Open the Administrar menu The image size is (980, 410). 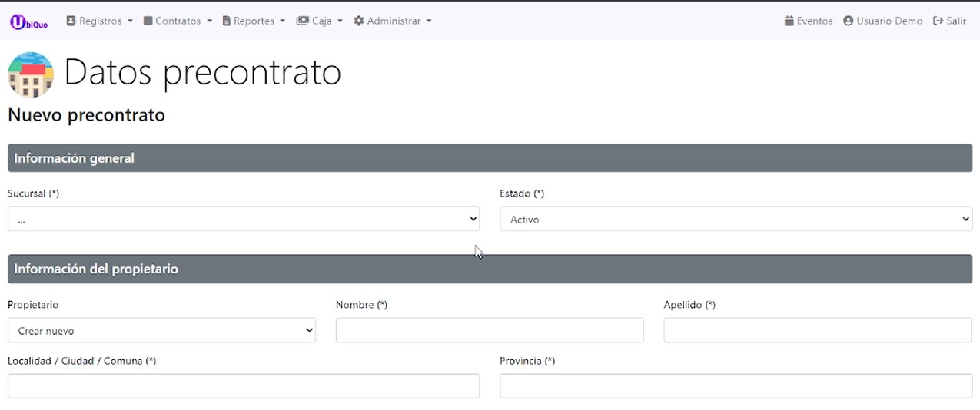point(393,21)
